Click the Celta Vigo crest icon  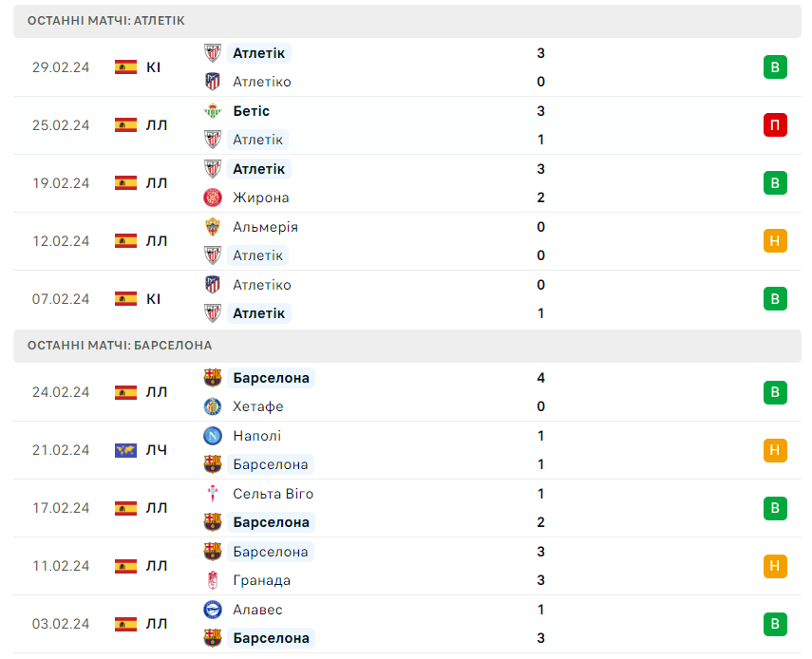point(213,494)
